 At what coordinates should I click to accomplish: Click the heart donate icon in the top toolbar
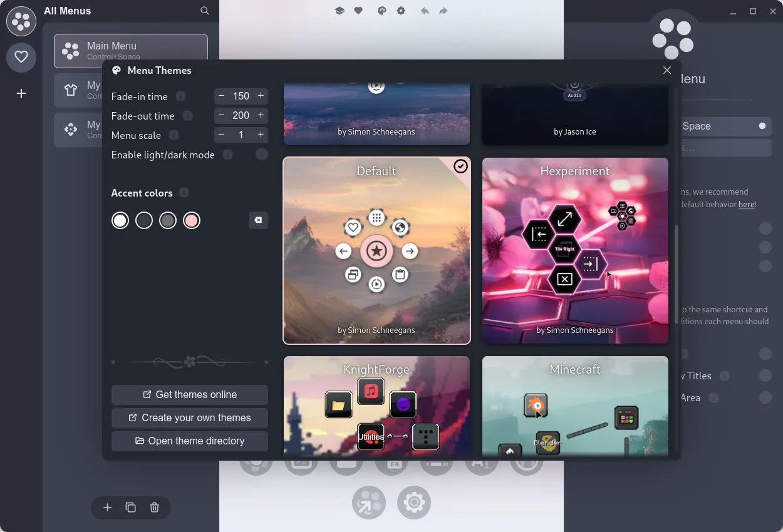click(x=358, y=11)
